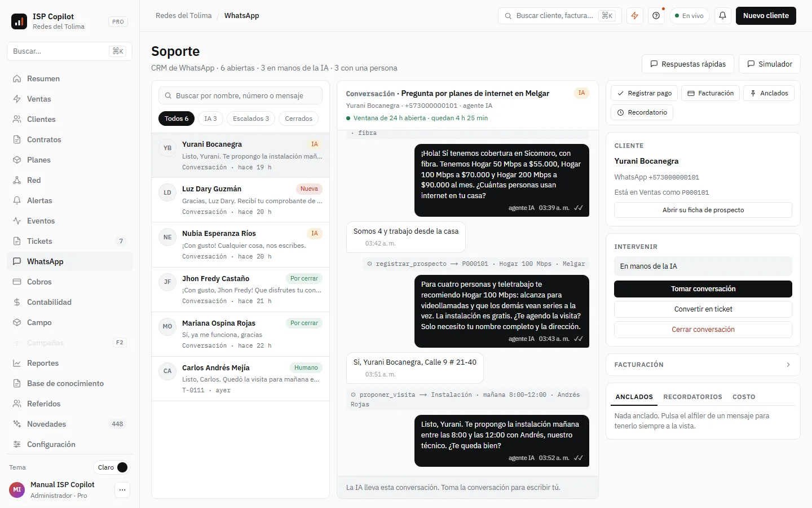
Task: Toggle the Claro theme switch
Action: pos(112,467)
